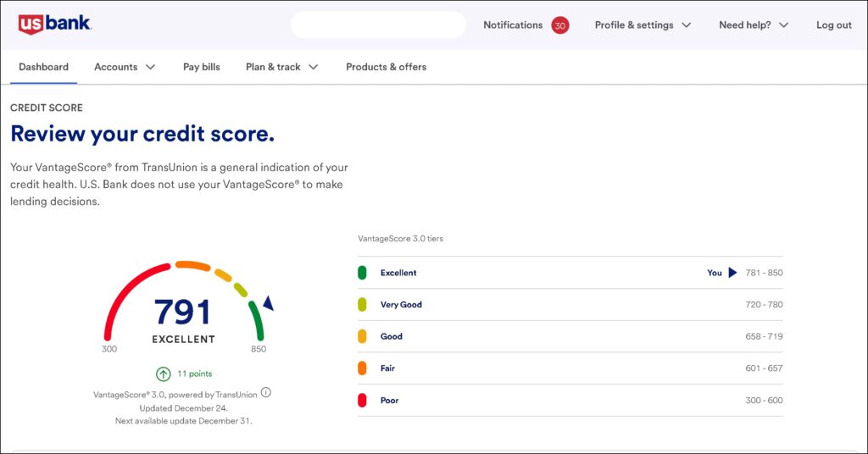Open the Profile & settings dropdown
This screenshot has width=868, height=454.
pos(643,25)
